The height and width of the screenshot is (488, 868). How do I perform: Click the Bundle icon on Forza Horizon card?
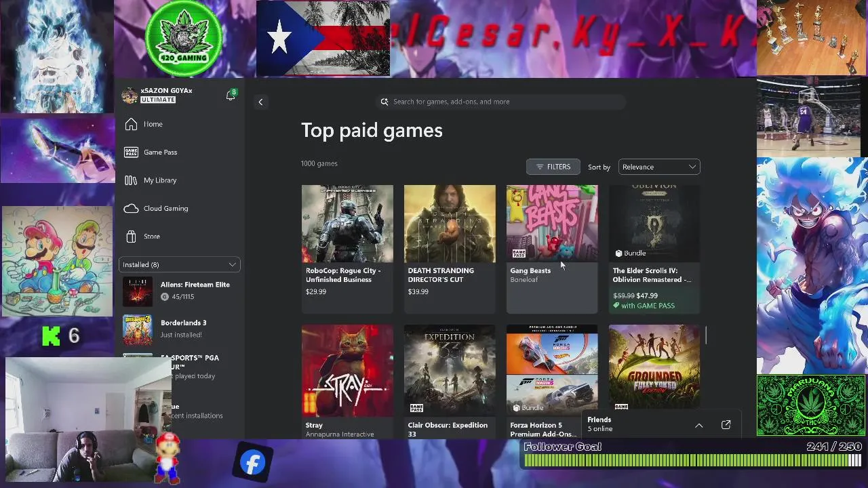point(516,408)
